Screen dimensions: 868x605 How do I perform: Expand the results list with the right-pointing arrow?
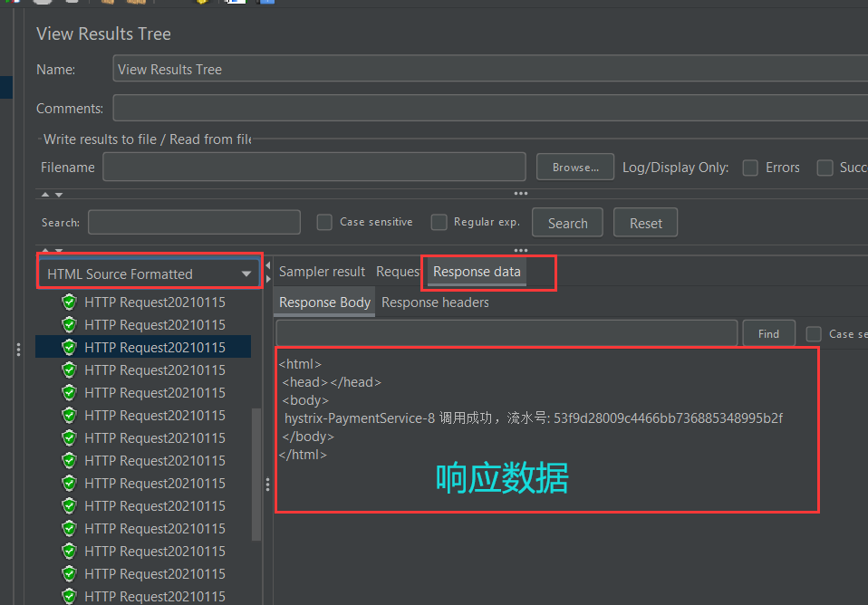pyautogui.click(x=268, y=279)
